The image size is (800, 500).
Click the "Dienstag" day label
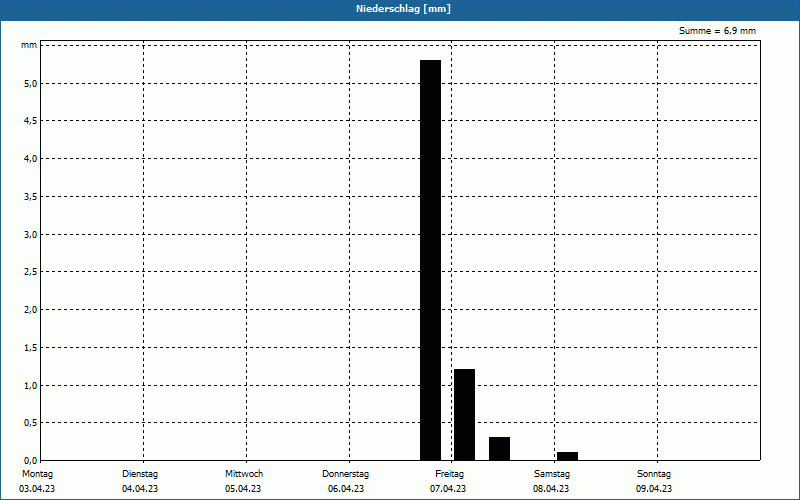point(140,474)
